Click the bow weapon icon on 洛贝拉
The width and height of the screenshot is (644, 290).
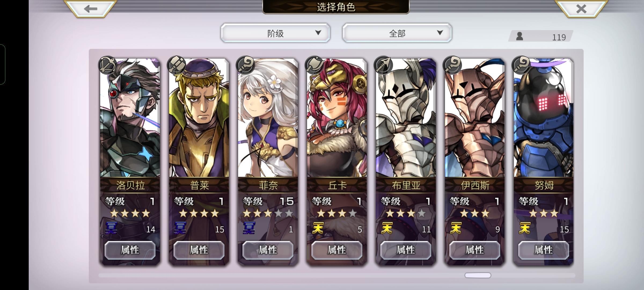click(107, 65)
